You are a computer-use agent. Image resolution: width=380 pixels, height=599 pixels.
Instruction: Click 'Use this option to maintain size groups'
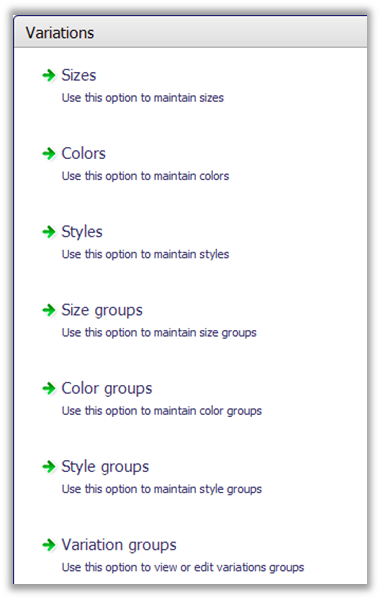point(159,333)
